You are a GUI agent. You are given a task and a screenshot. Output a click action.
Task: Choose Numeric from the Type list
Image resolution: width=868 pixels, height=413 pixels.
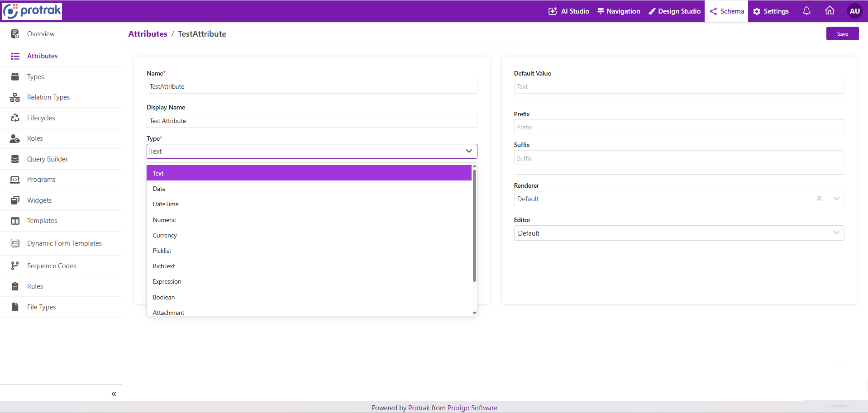[309, 220]
